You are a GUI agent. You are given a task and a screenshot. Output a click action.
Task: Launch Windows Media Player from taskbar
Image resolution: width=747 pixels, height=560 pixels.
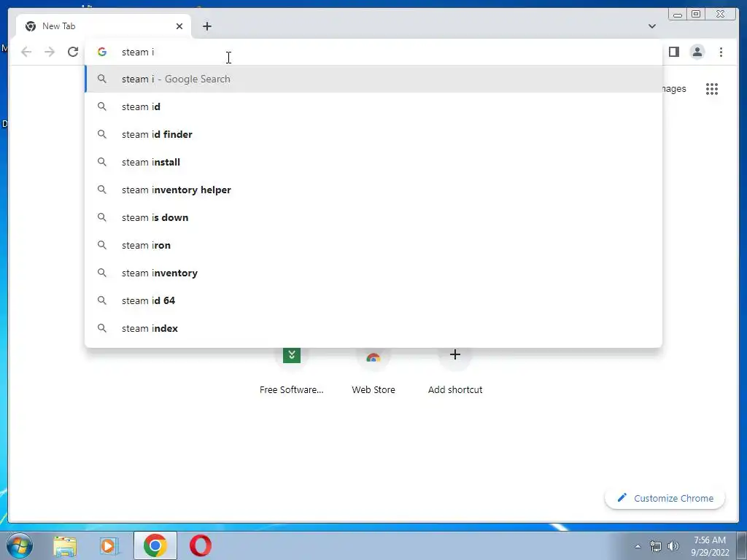click(109, 545)
